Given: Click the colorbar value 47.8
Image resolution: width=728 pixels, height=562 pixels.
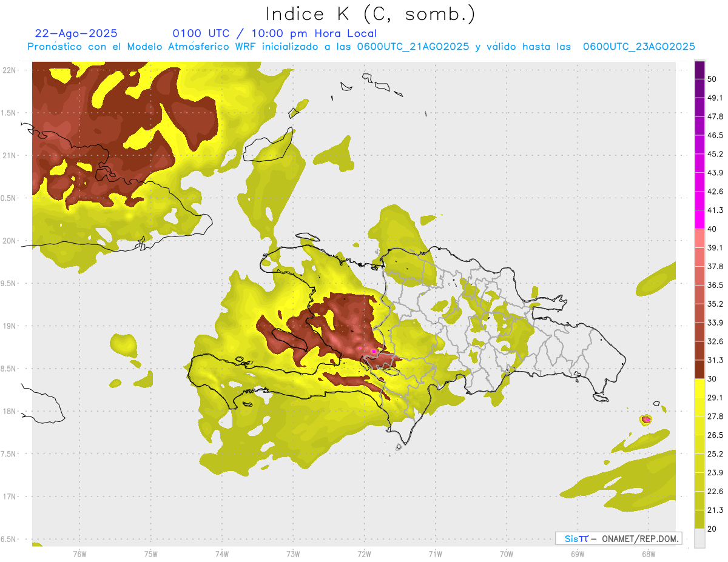Looking at the screenshot, I should point(715,116).
